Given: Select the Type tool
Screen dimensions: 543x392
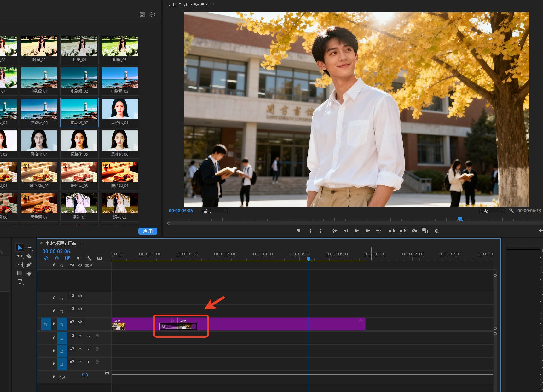Looking at the screenshot, I should 20,281.
